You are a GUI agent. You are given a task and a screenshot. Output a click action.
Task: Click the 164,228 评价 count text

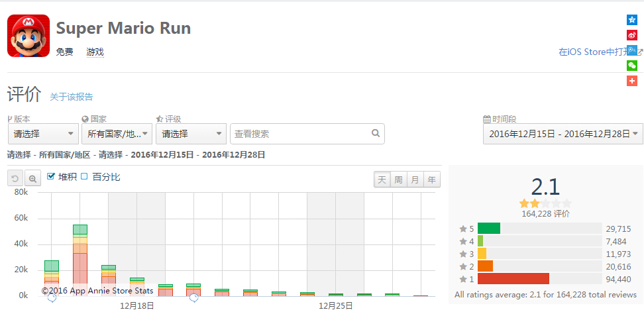545,214
